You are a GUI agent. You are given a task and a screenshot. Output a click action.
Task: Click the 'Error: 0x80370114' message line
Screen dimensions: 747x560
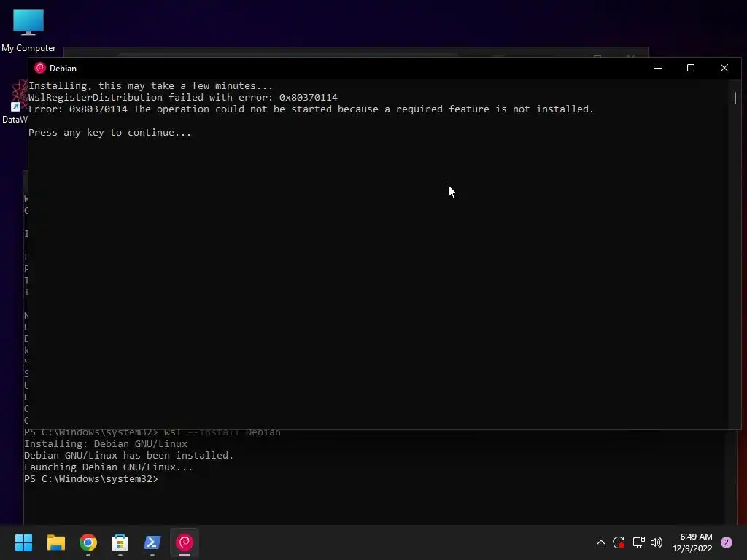311,109
